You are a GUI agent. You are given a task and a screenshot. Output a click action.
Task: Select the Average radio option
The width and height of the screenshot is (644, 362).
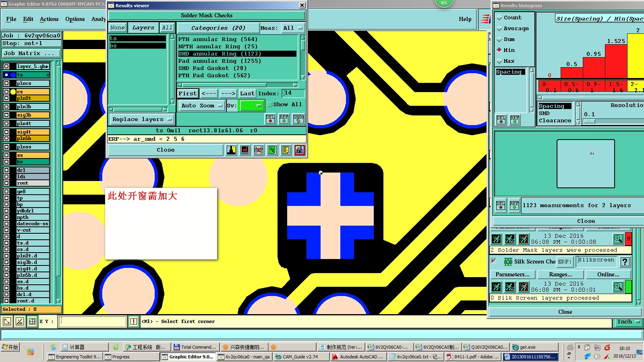pos(499,29)
